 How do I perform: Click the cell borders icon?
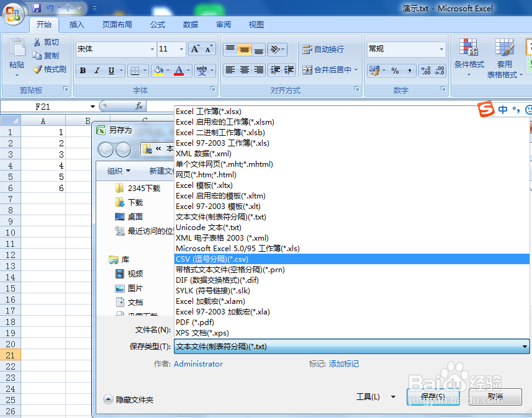pos(135,71)
